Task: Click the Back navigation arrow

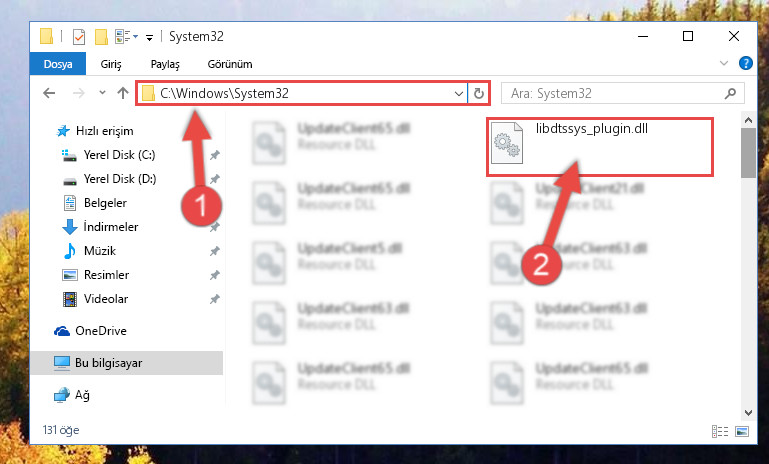Action: point(49,93)
